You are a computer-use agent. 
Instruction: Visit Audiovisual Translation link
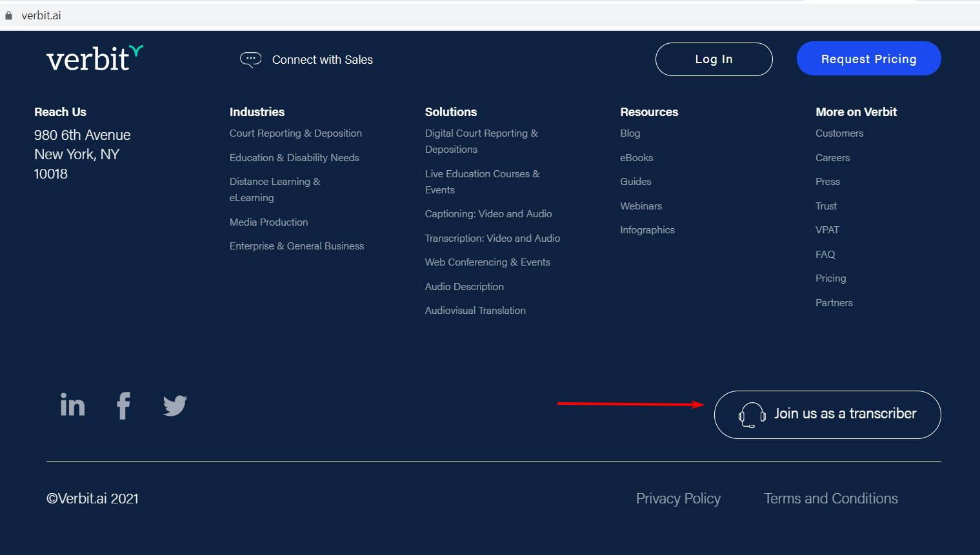click(x=475, y=311)
